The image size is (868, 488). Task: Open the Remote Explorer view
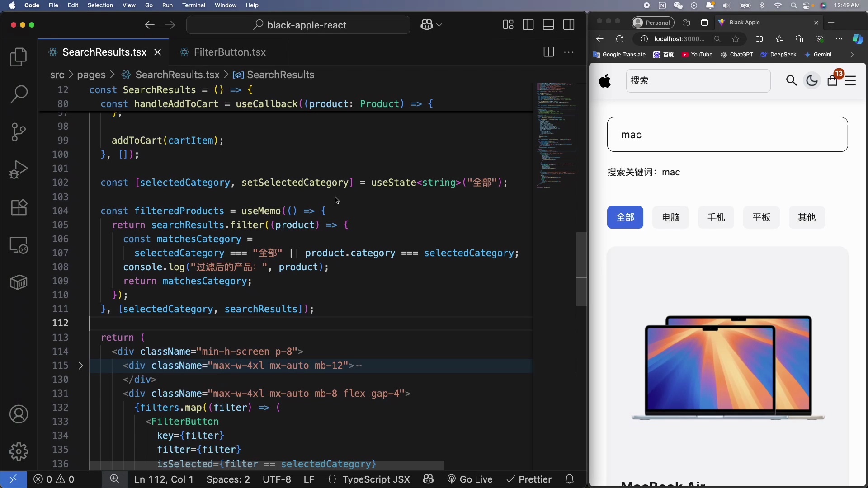coord(19,245)
